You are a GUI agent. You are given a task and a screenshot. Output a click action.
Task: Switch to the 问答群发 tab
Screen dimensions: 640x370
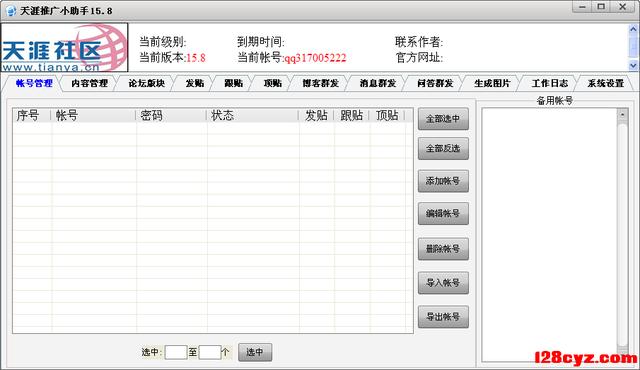[x=435, y=83]
